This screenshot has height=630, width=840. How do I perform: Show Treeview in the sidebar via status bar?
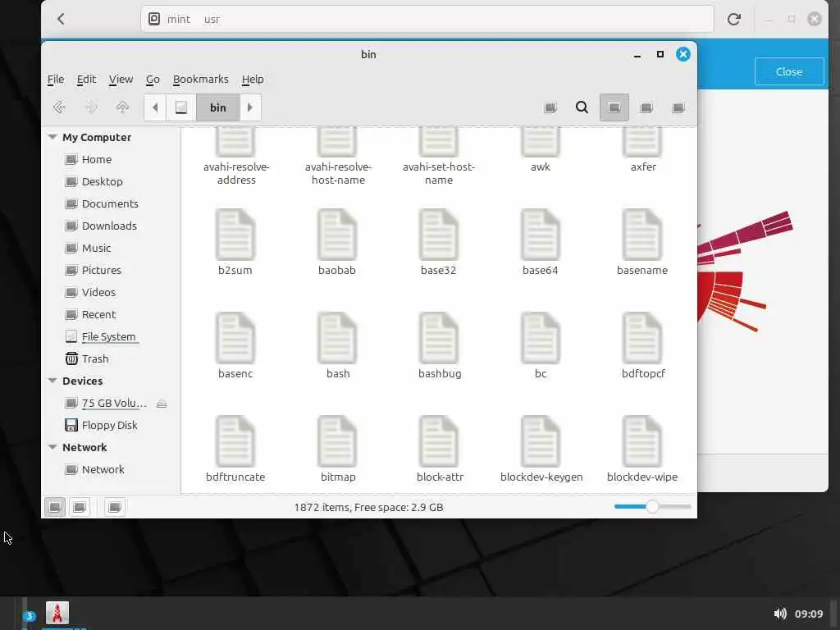point(80,507)
